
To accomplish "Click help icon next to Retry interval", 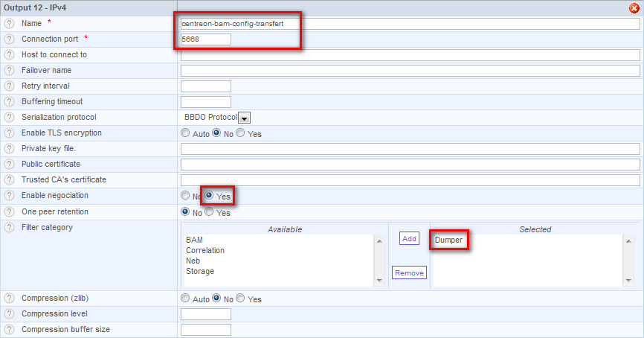I will coord(10,86).
